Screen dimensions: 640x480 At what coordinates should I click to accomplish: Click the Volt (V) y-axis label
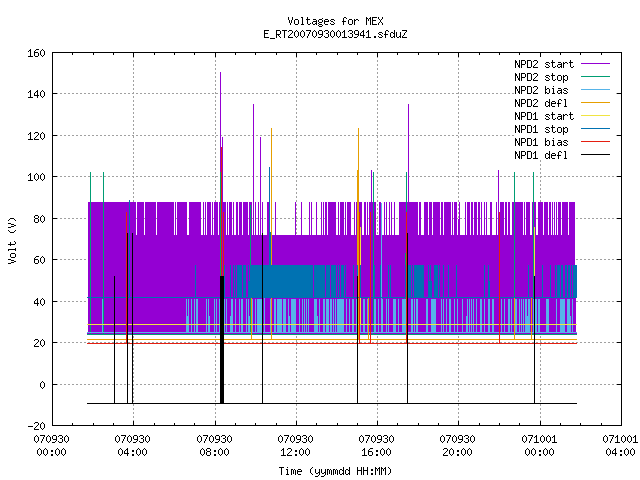12,240
